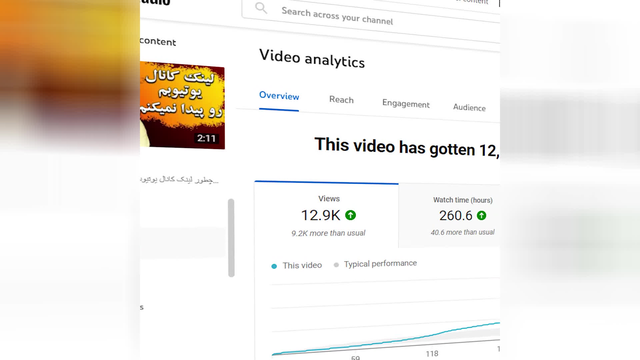Image resolution: width=640 pixels, height=360 pixels.
Task: Click the 'This video has gotten' headline
Action: point(407,147)
